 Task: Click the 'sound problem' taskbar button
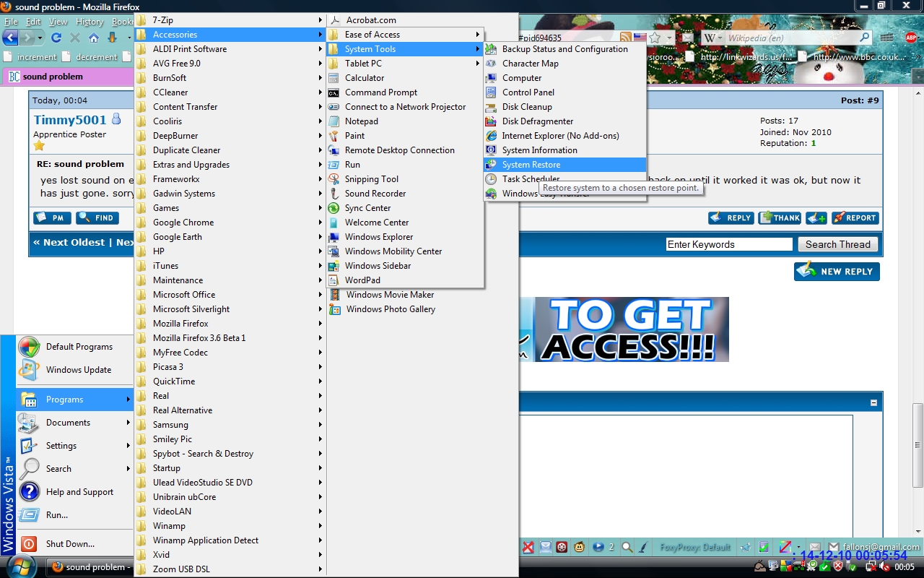89,567
